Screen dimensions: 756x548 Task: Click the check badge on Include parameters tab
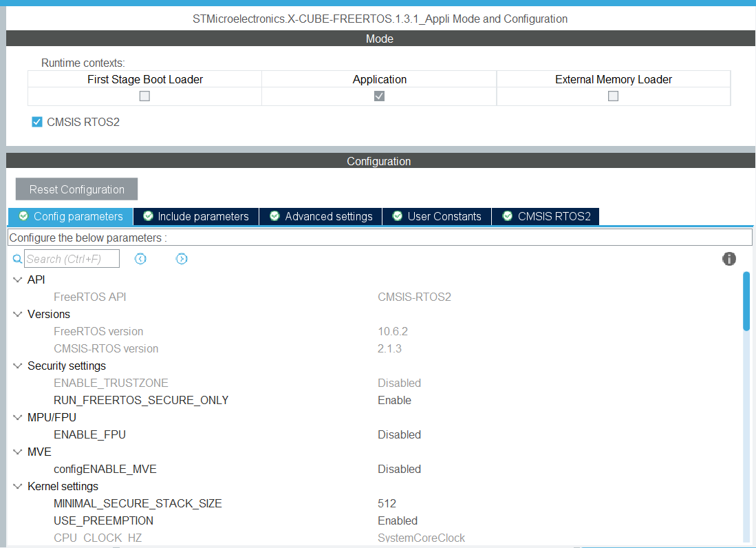[148, 216]
